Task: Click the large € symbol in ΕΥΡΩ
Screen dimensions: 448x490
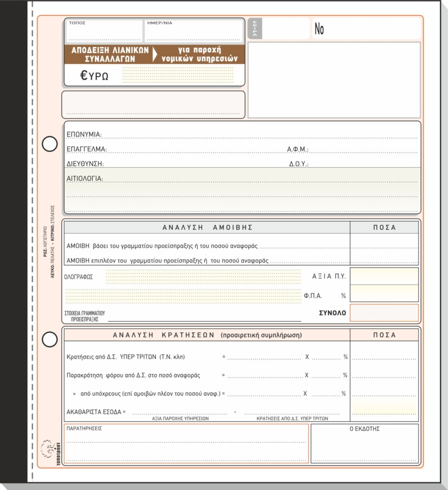Action: pyautogui.click(x=84, y=75)
